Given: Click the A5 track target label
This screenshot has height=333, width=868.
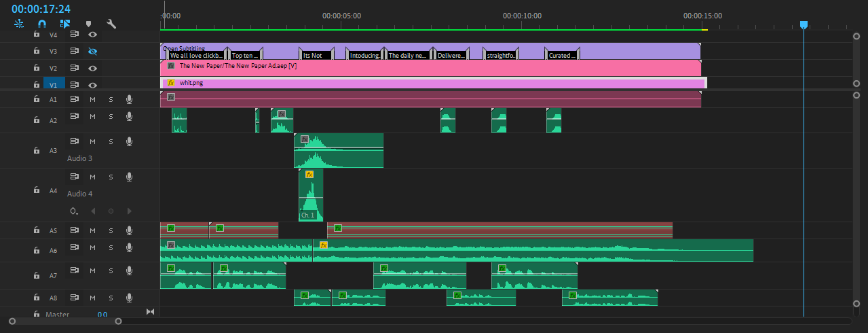Looking at the screenshot, I should pos(54,231).
